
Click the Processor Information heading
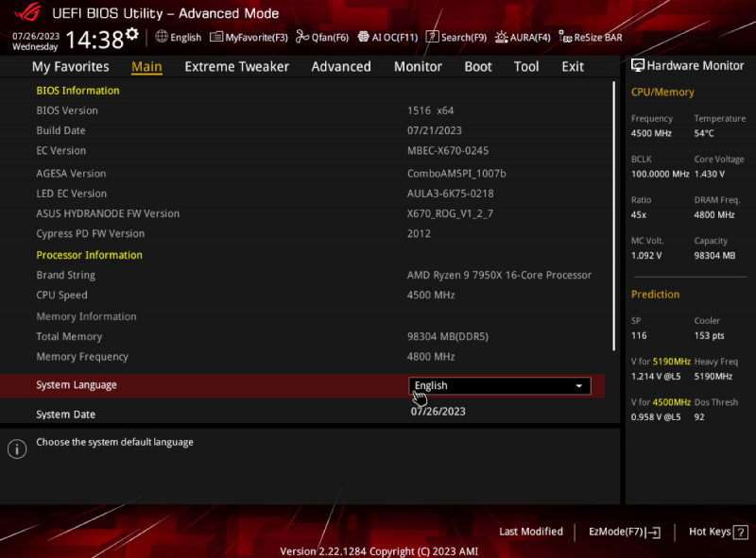coord(89,255)
